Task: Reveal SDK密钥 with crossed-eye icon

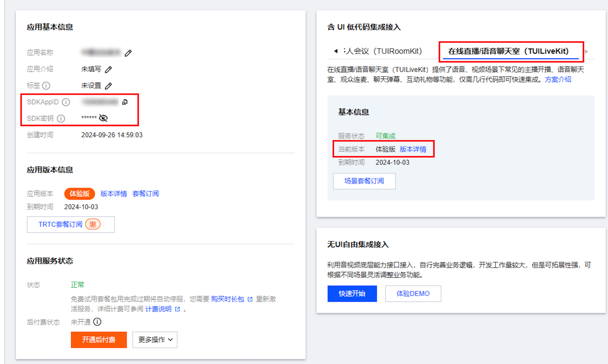Action: (x=103, y=118)
